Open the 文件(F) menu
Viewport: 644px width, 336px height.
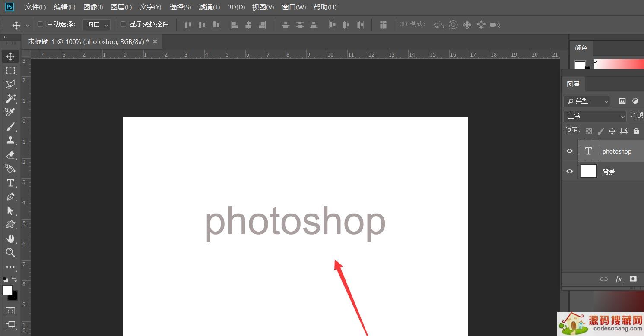pos(35,7)
